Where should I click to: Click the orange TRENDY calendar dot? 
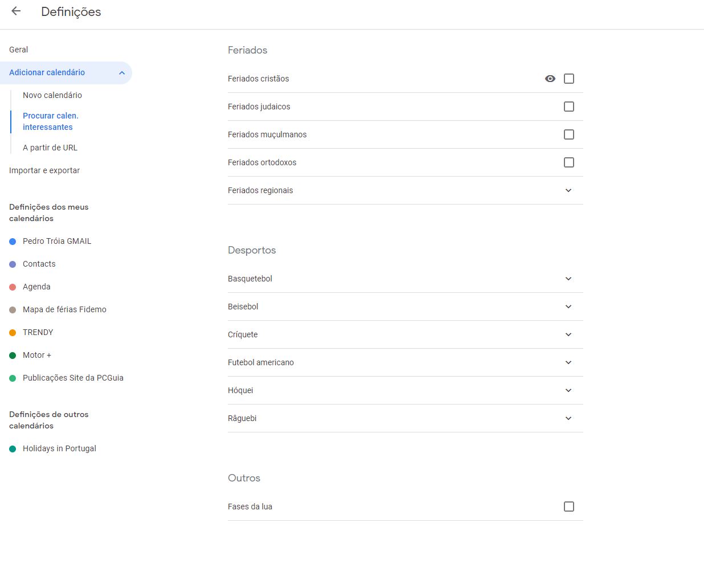pos(13,333)
